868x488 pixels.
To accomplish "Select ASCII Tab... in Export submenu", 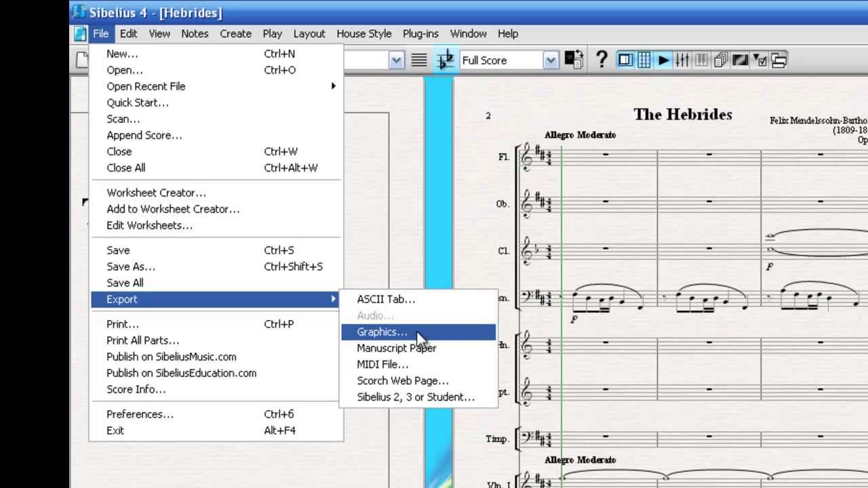I will [418, 299].
